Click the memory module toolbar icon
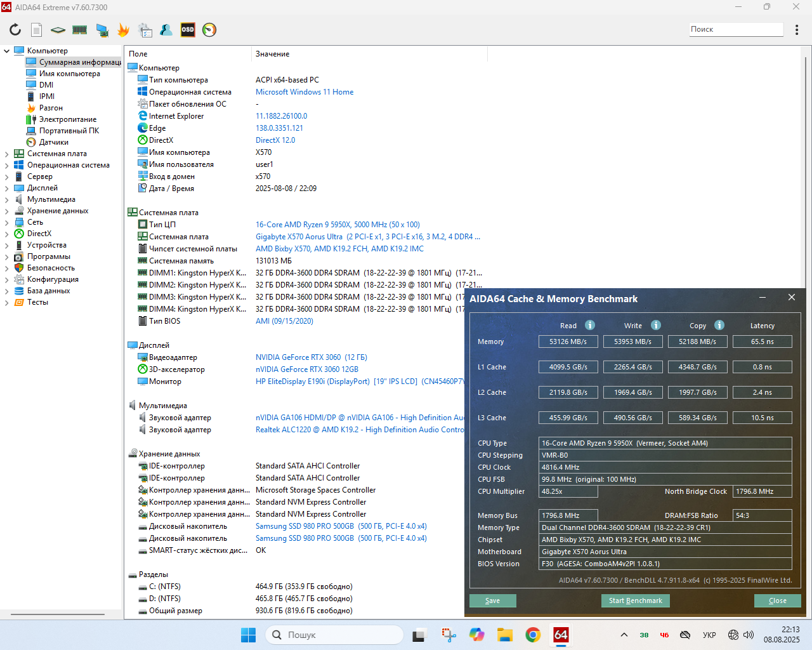 (79, 30)
